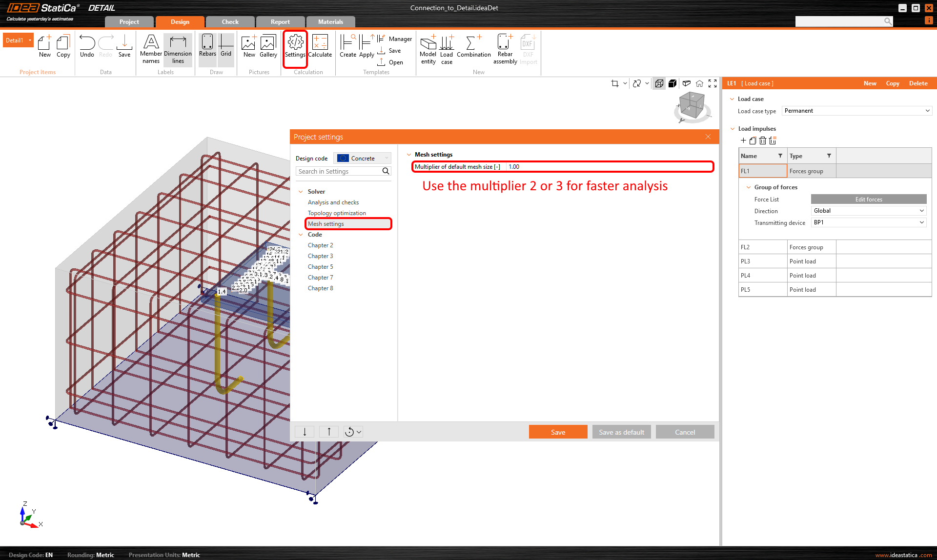Viewport: 937px width, 560px height.
Task: Click the orange Save button in dialog
Action: coord(558,432)
